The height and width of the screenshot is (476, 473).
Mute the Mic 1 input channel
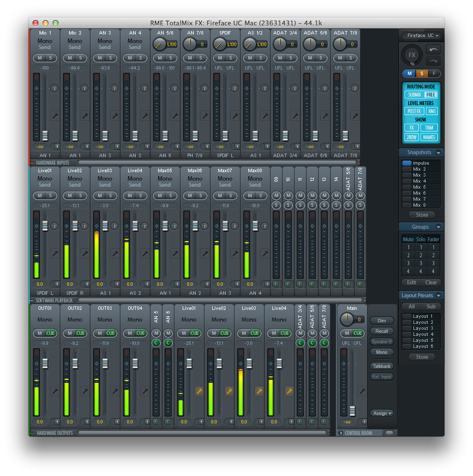pos(40,58)
